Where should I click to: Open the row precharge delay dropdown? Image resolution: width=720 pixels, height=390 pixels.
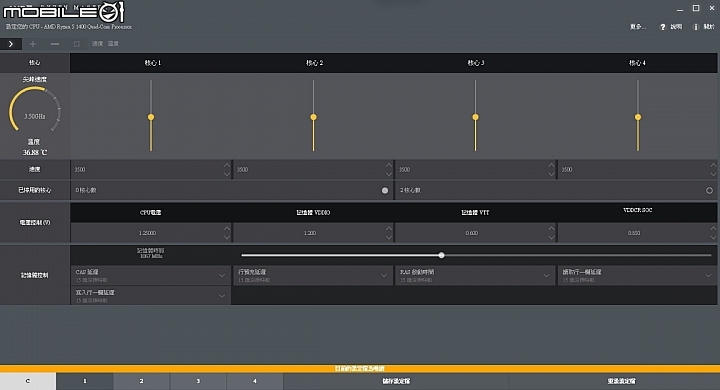point(313,276)
